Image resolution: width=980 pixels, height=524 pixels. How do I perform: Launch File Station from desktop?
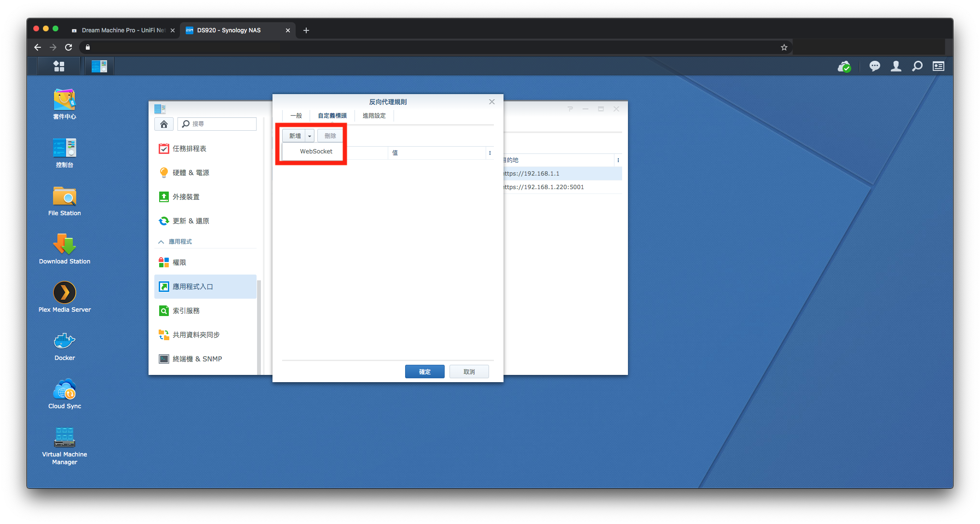point(64,201)
